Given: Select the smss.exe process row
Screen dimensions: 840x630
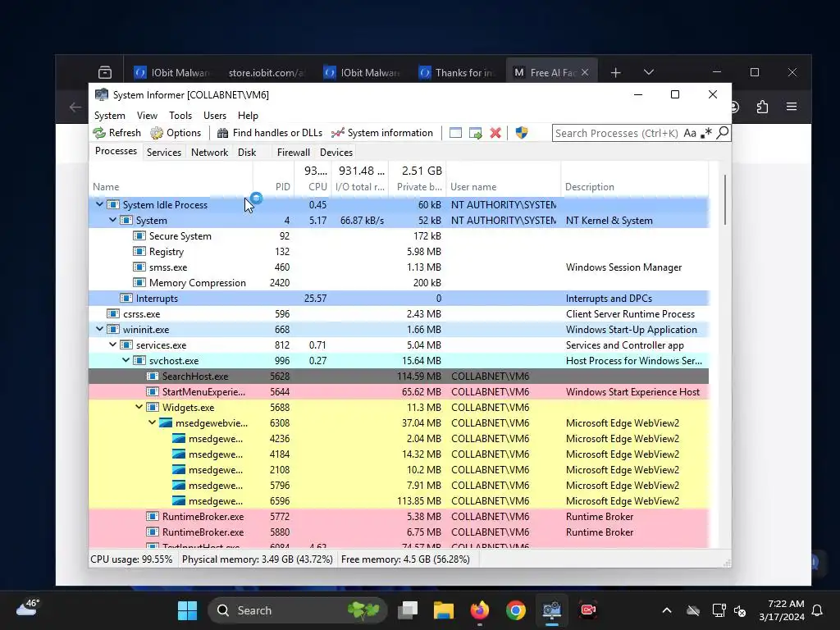Looking at the screenshot, I should 399,267.
